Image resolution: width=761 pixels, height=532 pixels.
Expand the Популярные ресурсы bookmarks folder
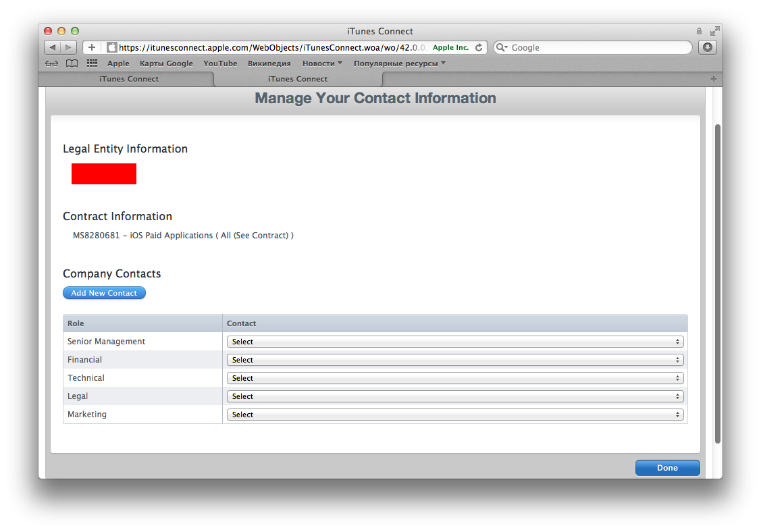point(400,63)
